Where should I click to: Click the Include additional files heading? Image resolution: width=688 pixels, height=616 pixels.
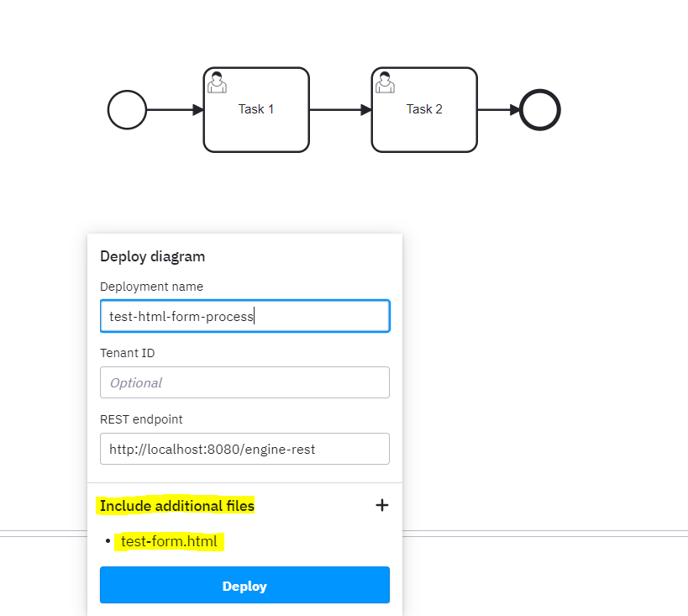(x=176, y=506)
